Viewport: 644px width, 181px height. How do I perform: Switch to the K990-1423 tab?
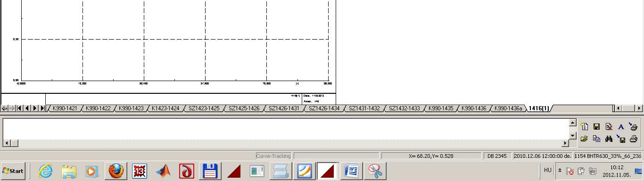coord(131,108)
